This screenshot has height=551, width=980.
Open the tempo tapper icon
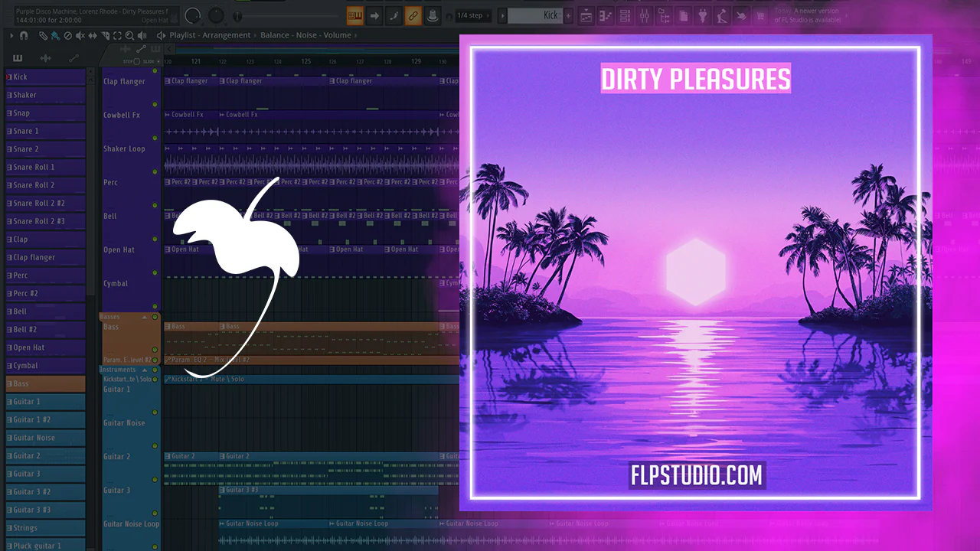click(x=722, y=15)
